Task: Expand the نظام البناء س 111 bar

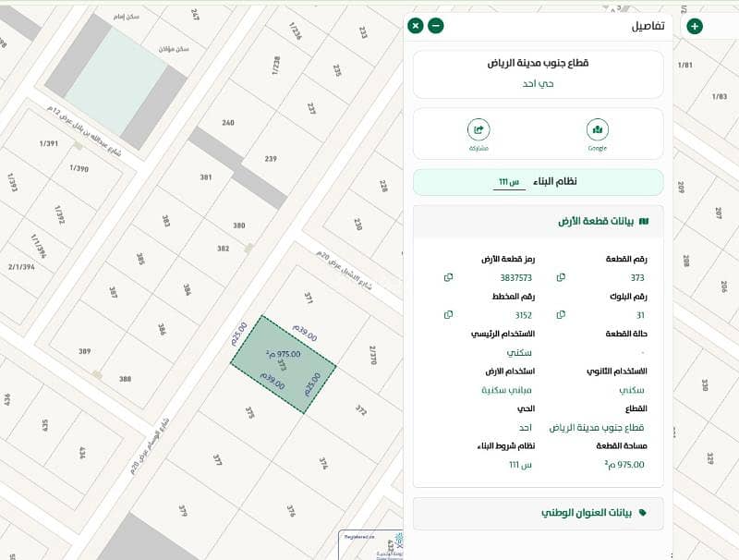Action: click(540, 182)
